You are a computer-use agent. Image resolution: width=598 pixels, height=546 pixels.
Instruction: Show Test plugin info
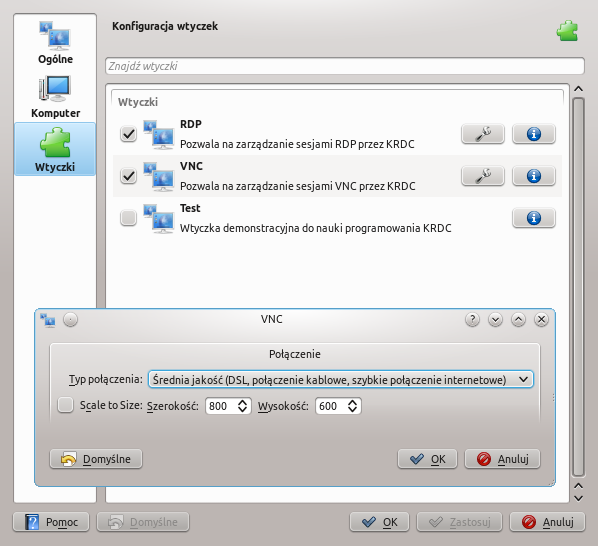[x=534, y=218]
